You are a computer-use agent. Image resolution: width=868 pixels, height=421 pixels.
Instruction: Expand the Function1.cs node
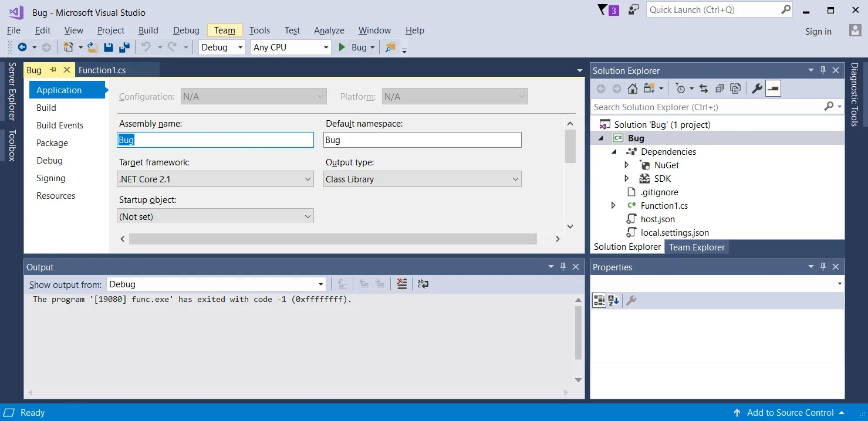coord(613,206)
